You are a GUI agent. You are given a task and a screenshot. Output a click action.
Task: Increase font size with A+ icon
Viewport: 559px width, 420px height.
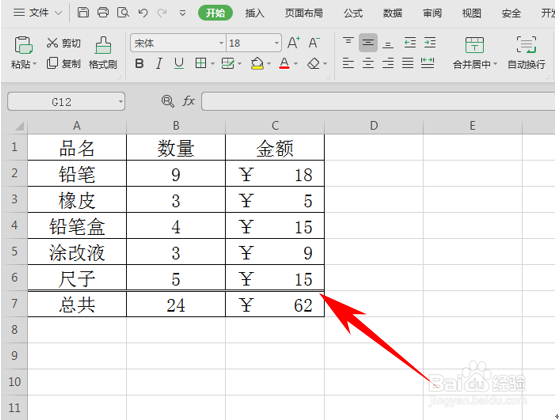coord(293,43)
